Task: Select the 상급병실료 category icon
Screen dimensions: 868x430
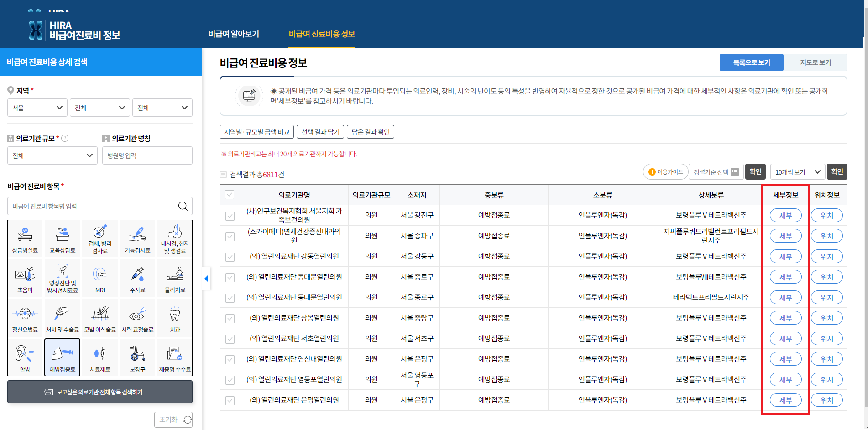Action: click(x=25, y=240)
